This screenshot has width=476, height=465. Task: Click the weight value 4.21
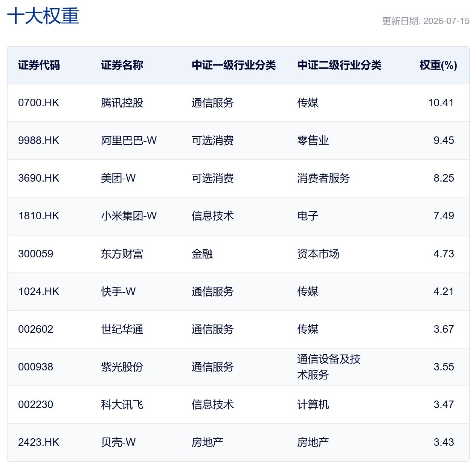(x=444, y=292)
